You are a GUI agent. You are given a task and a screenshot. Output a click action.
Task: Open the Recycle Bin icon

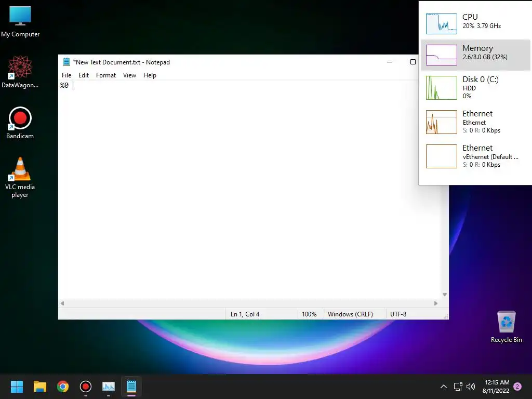[506, 326]
